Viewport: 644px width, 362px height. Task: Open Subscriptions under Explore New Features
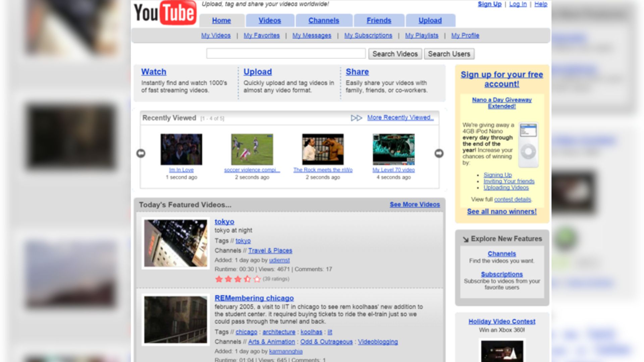[502, 274]
